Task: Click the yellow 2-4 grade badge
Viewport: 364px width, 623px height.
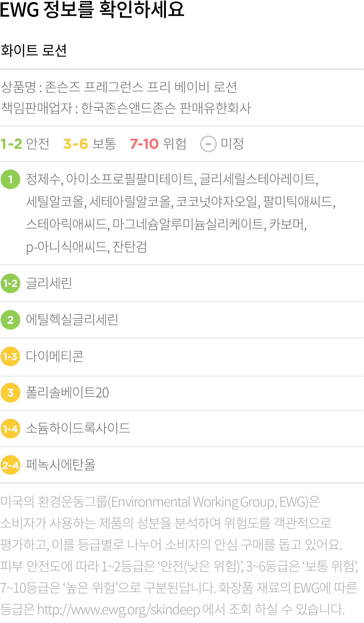Action: [x=11, y=465]
